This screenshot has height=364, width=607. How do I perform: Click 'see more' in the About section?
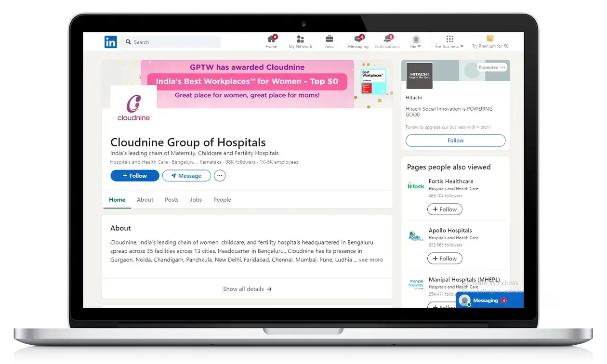370,260
